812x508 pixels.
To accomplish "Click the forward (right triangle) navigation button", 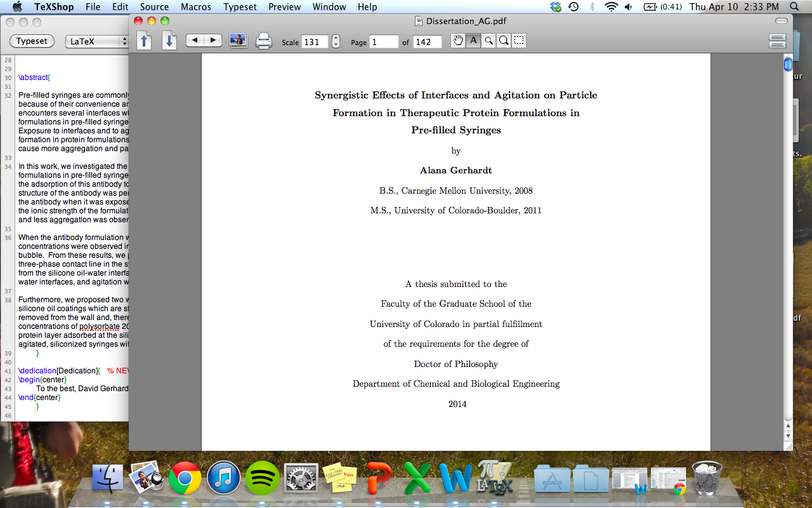I will tap(213, 41).
